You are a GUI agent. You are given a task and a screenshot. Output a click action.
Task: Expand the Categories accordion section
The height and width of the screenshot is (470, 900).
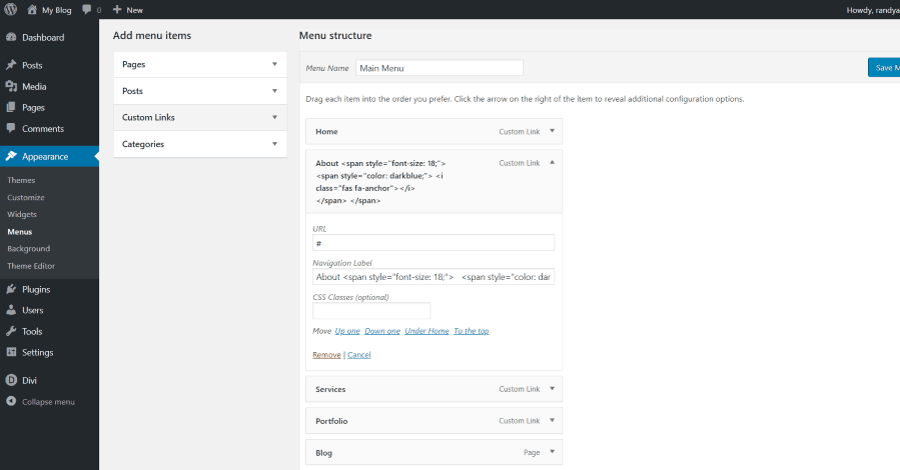pyautogui.click(x=274, y=144)
